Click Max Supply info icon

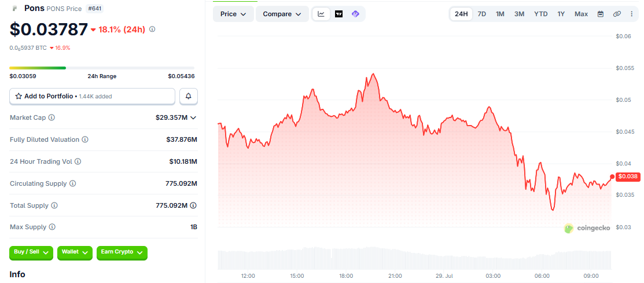point(51,227)
